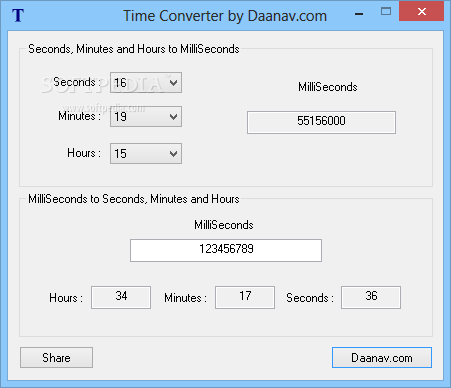Click the 'Minutes :' label beside the 17 box

(x=186, y=298)
